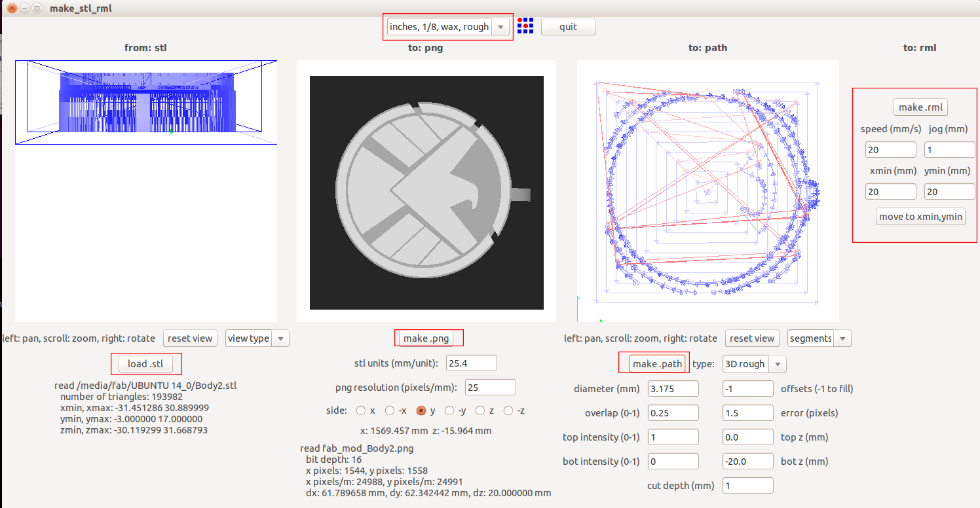Click the 'from: stl' heading

coord(146,48)
